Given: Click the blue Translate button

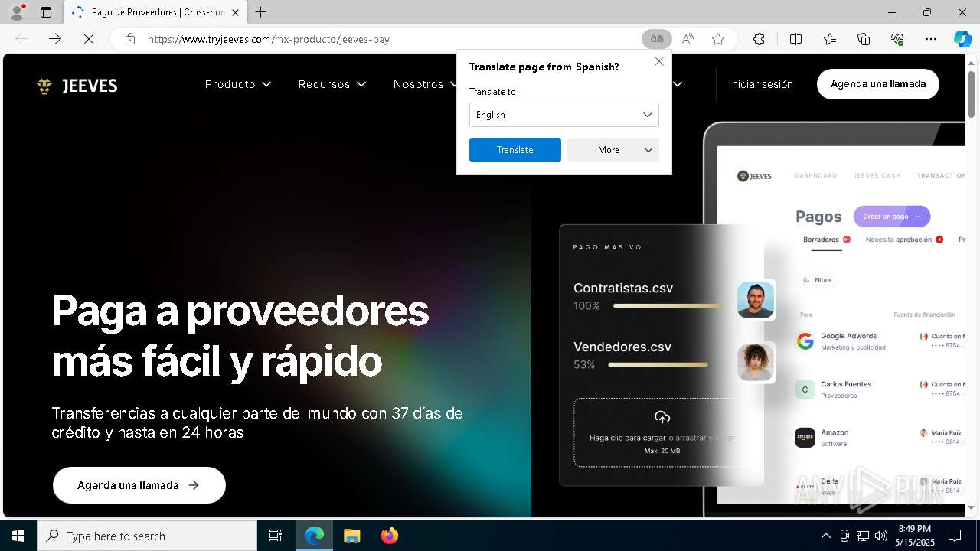Looking at the screenshot, I should point(515,150).
